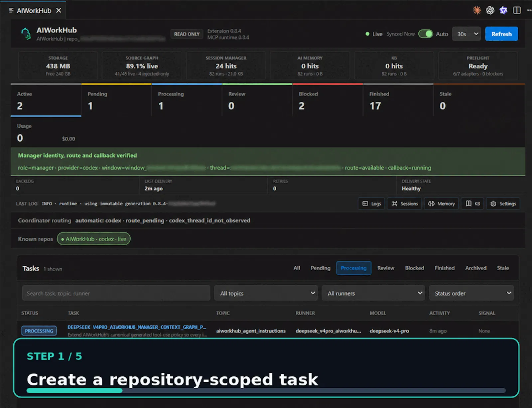The height and width of the screenshot is (408, 532).
Task: Close the AIWorkHub editor tab
Action: click(x=59, y=10)
